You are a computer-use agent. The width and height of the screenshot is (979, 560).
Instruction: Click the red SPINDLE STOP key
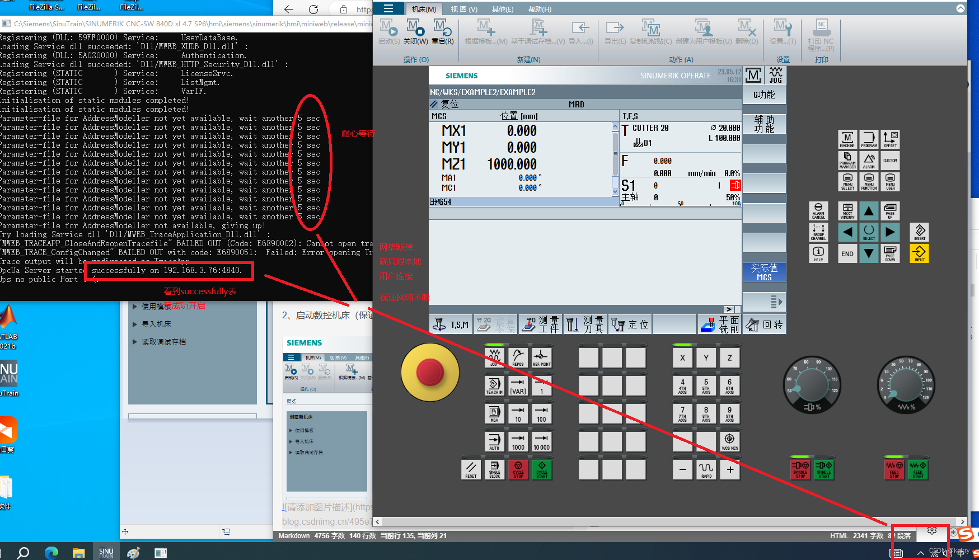pyautogui.click(x=800, y=469)
